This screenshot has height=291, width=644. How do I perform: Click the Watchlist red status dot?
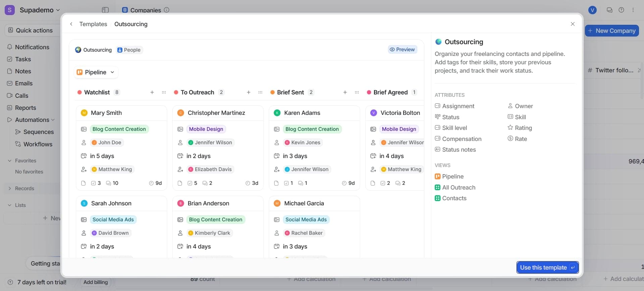[79, 92]
